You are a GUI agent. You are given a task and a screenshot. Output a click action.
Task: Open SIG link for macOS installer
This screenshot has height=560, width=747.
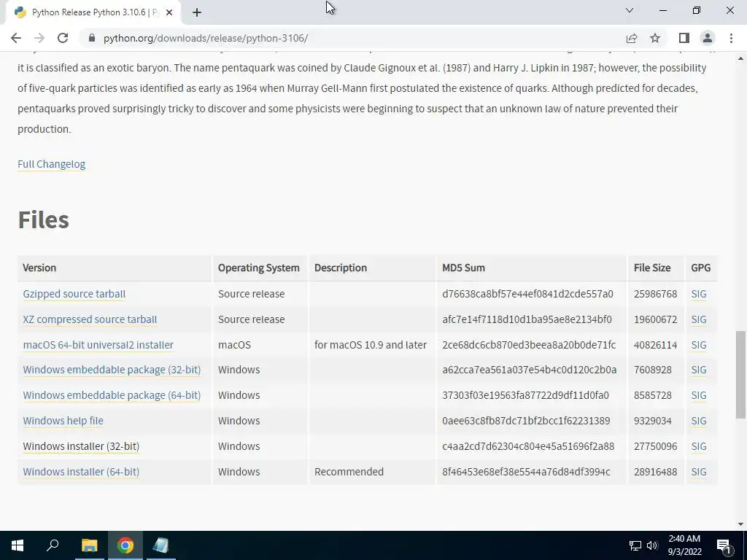pyautogui.click(x=698, y=345)
